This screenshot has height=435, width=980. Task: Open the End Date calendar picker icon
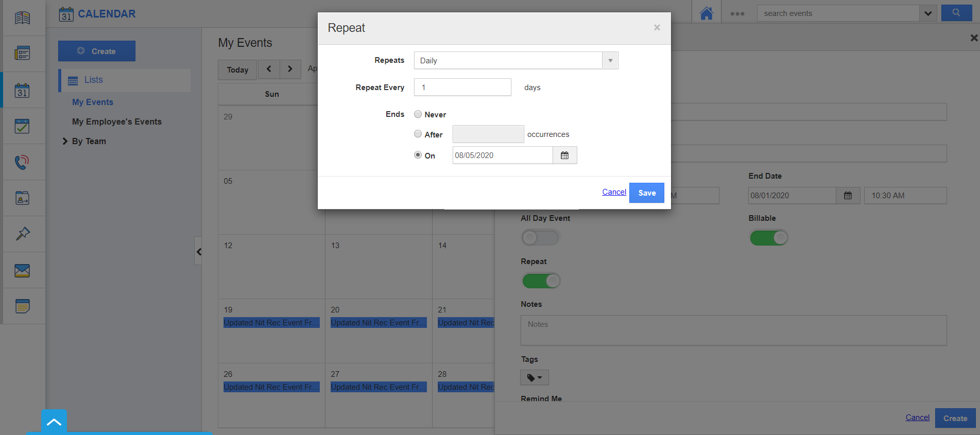848,196
